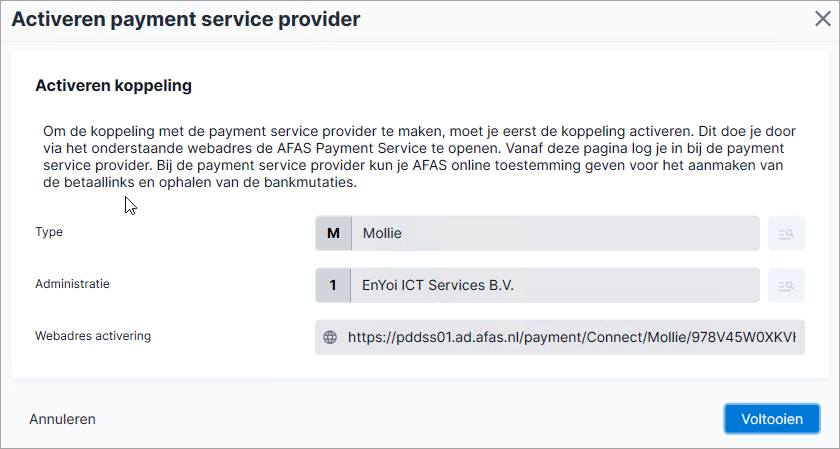
Task: Click the Mollie type field
Action: pyautogui.click(x=556, y=233)
